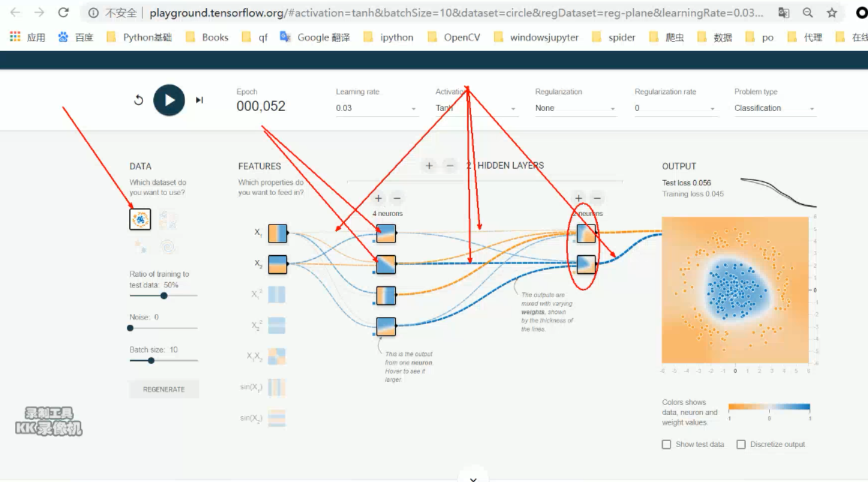Image resolution: width=868 pixels, height=482 pixels.
Task: Expand the page with bottom chevron
Action: 473,478
